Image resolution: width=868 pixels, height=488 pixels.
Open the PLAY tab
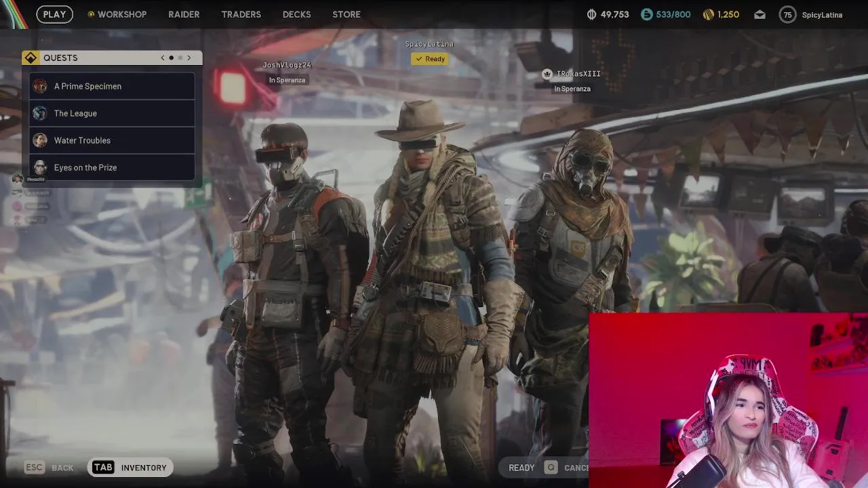[x=54, y=14]
